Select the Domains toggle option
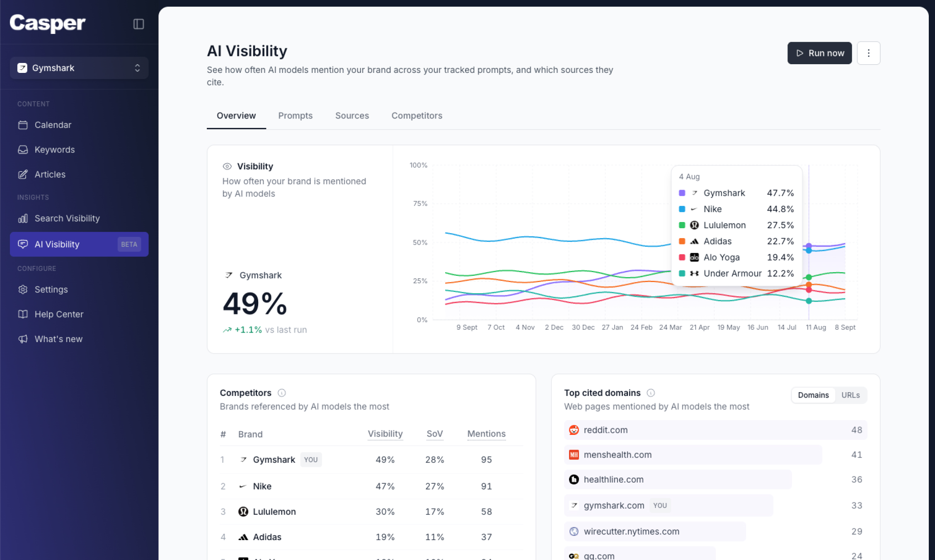Image resolution: width=935 pixels, height=560 pixels. pos(813,395)
